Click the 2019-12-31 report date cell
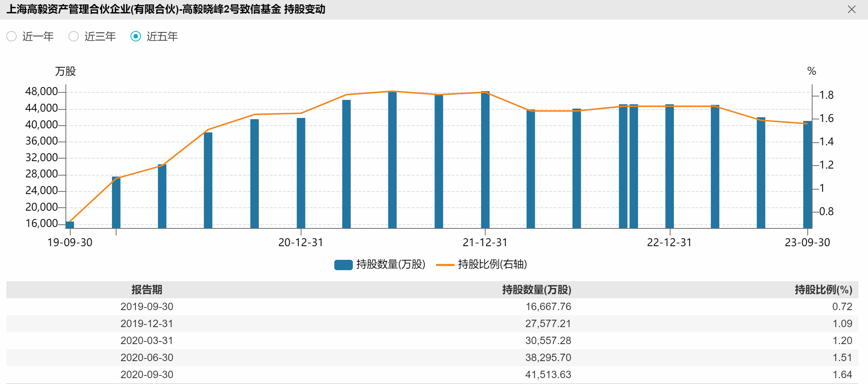 [x=147, y=324]
